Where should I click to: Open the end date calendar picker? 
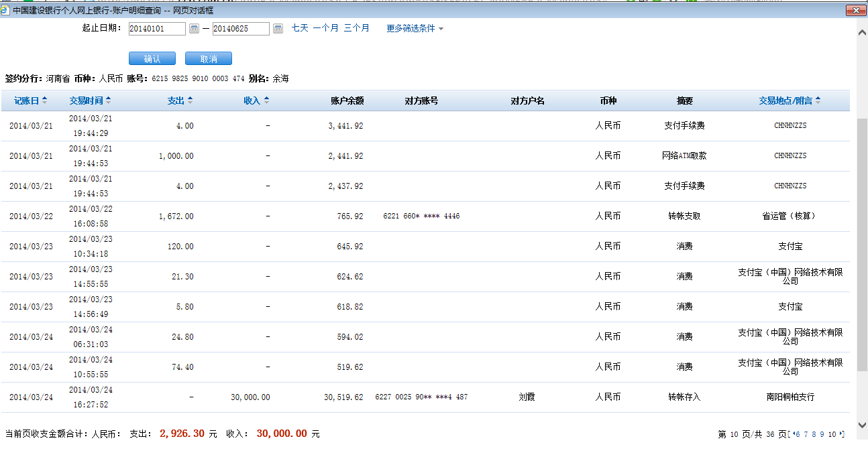(278, 28)
